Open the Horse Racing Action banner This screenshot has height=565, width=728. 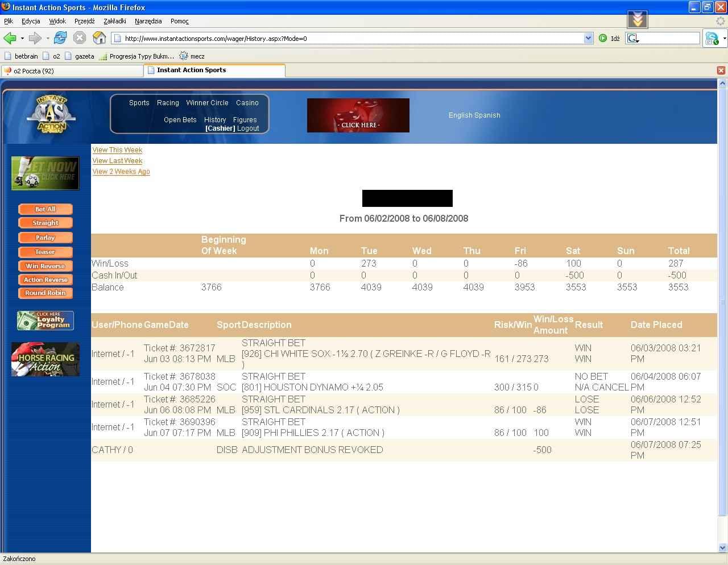(45, 359)
